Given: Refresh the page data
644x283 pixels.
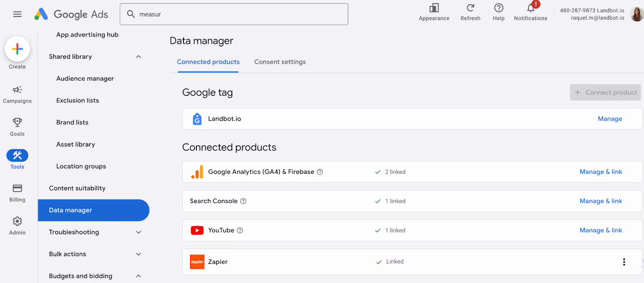Looking at the screenshot, I should coord(471,12).
